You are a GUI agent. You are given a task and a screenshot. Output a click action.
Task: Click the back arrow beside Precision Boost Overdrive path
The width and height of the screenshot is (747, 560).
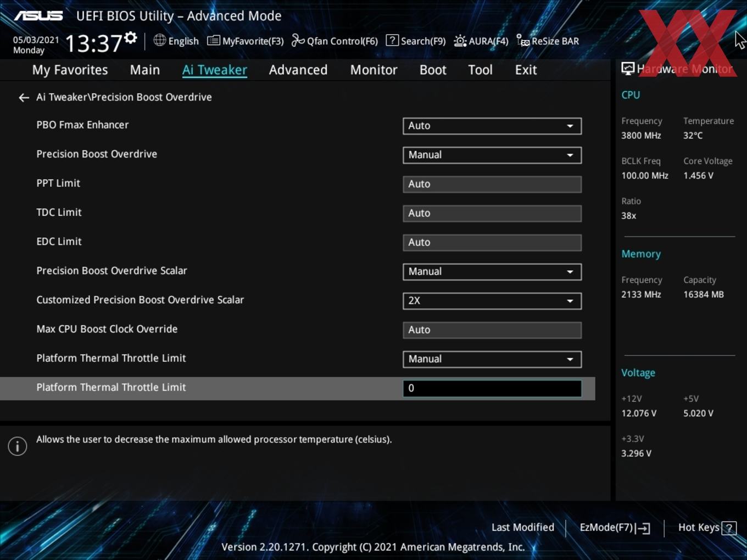click(x=24, y=98)
